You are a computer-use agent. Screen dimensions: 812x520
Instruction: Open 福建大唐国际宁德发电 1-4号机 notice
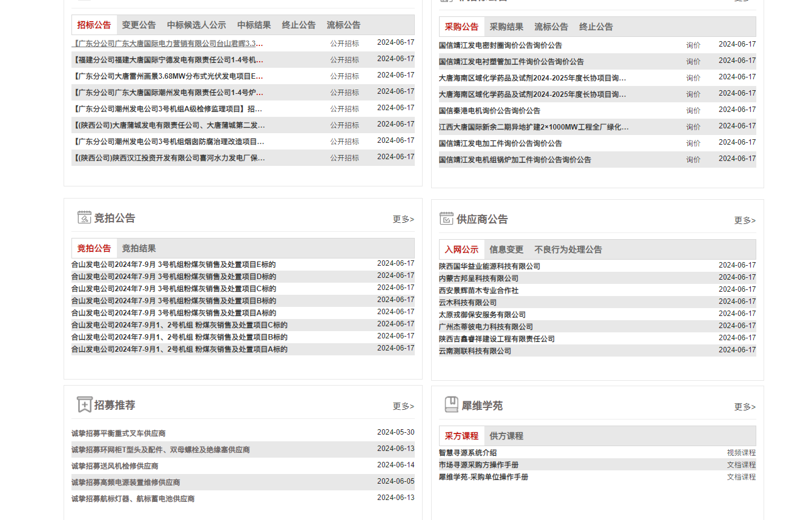pyautogui.click(x=168, y=60)
